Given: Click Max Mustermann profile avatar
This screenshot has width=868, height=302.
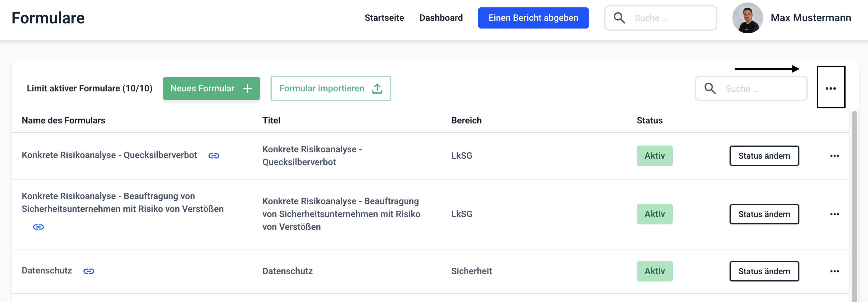Looking at the screenshot, I should 747,18.
